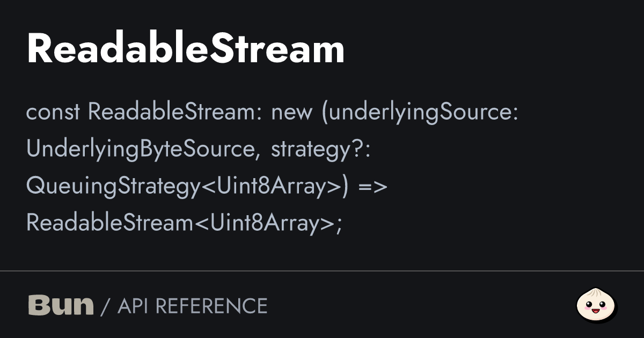The height and width of the screenshot is (338, 644).
Task: Click the opening parenthesis before underlyingSource
Action: point(325,113)
